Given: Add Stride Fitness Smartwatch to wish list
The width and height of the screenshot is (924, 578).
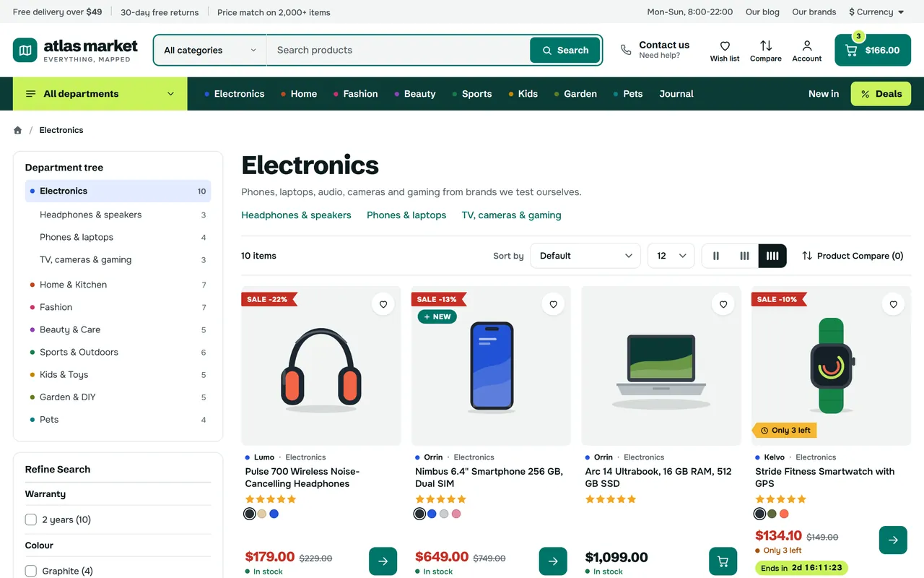Looking at the screenshot, I should pos(894,304).
